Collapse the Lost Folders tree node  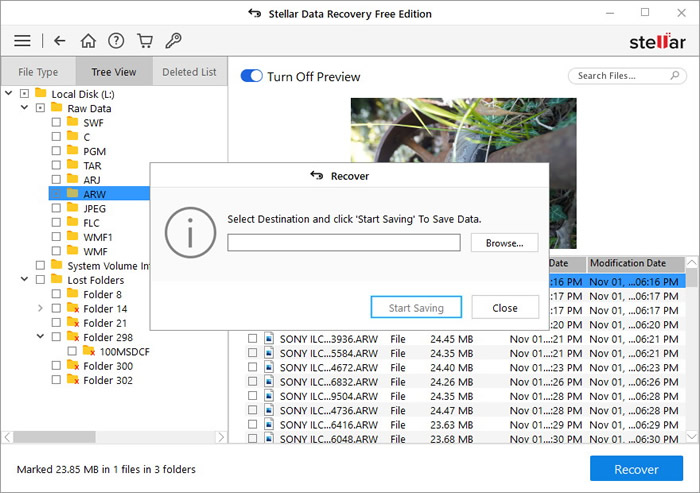tap(24, 280)
